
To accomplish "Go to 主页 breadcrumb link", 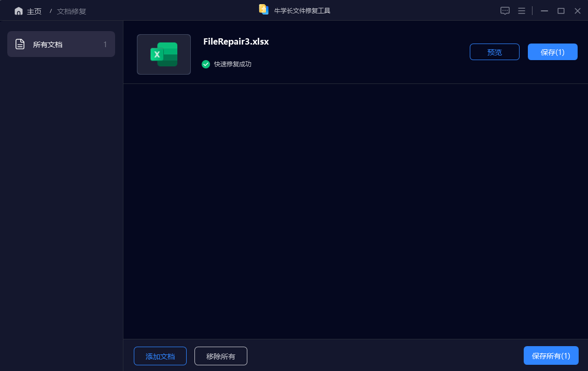I will (34, 11).
